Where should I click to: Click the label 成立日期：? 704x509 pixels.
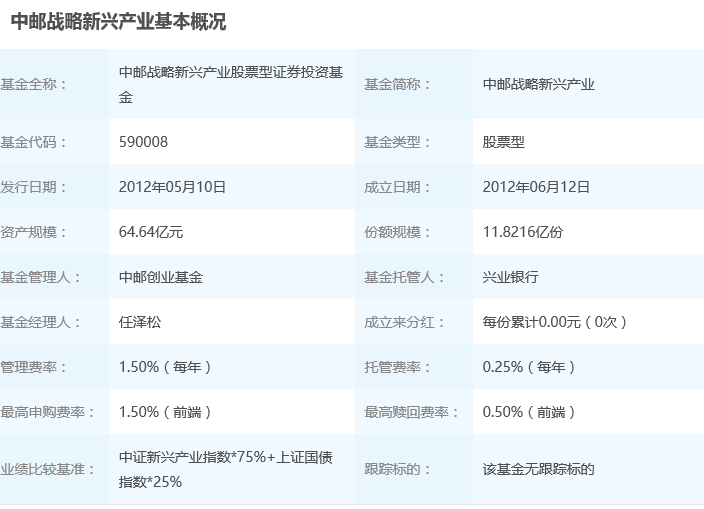coord(398,187)
